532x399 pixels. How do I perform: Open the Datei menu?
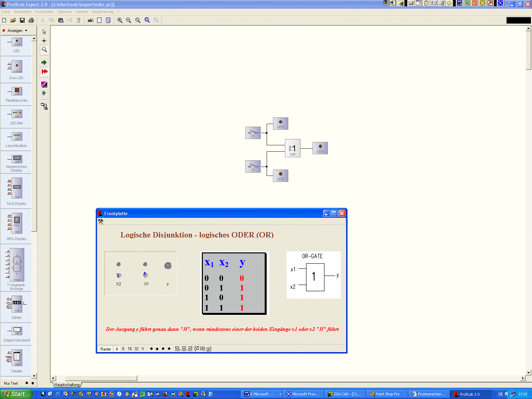pos(6,12)
